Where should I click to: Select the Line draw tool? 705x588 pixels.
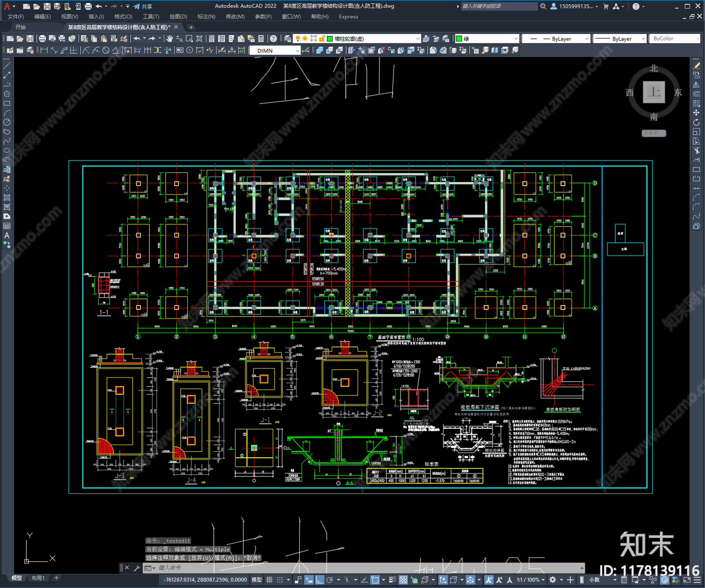7,65
